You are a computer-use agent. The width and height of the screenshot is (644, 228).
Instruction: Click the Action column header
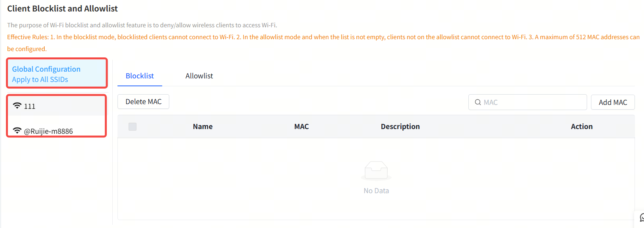(x=581, y=127)
